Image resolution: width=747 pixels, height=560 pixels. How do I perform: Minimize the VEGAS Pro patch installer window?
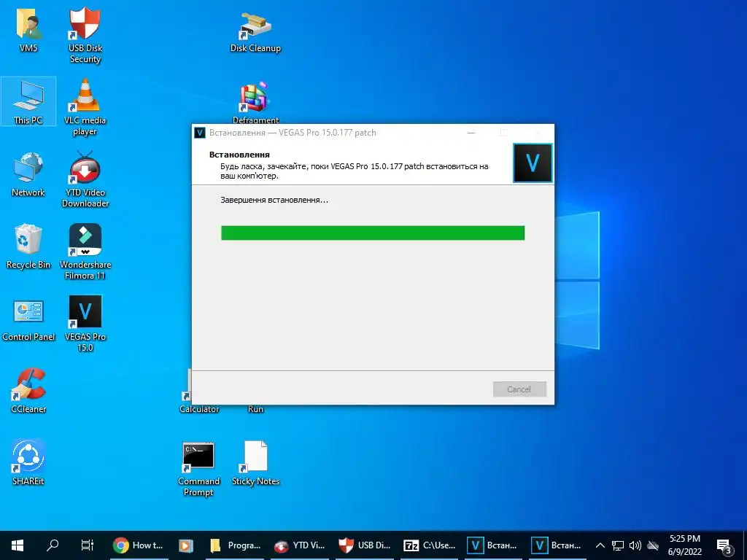(x=471, y=133)
